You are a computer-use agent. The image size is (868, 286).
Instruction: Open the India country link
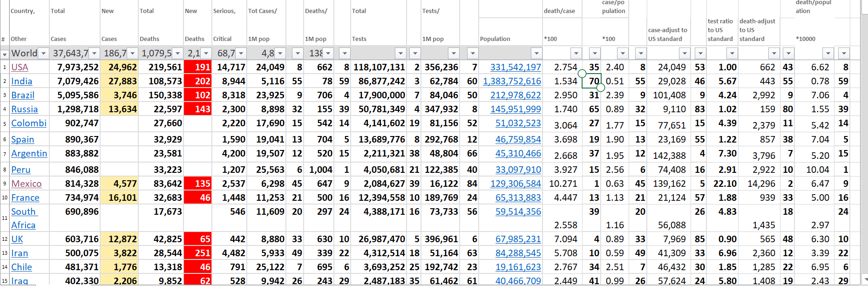(21, 81)
